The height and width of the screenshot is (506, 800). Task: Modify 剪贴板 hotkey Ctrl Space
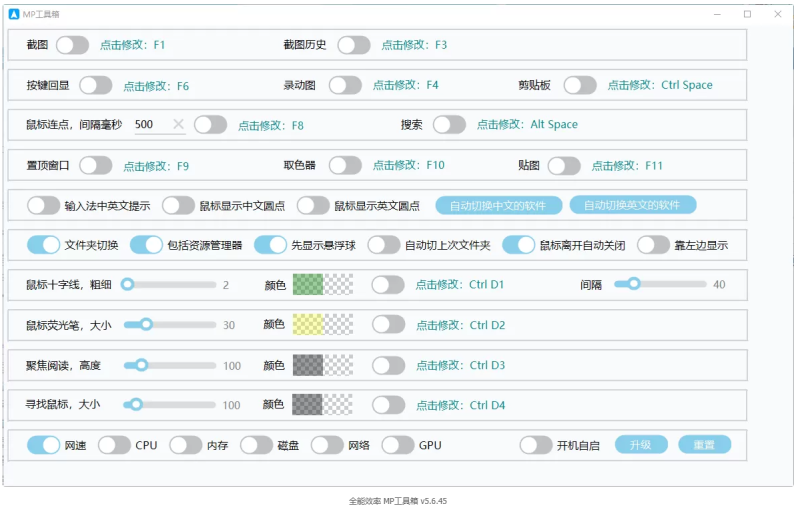click(660, 85)
